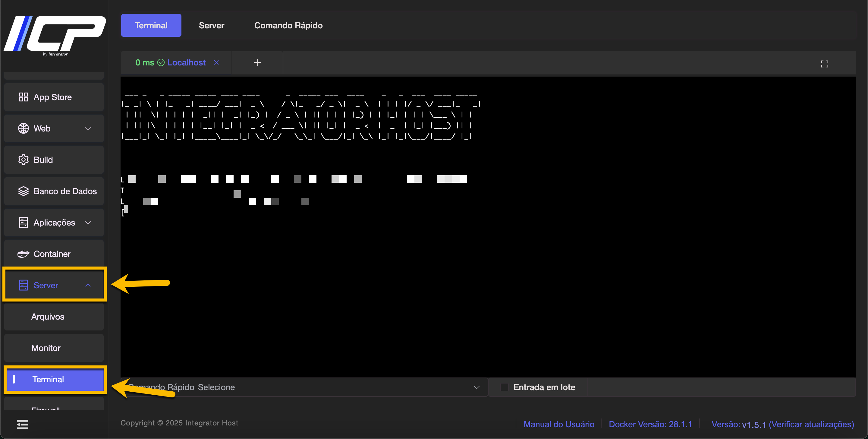Click the Web globe icon
Image resolution: width=868 pixels, height=439 pixels.
[23, 128]
